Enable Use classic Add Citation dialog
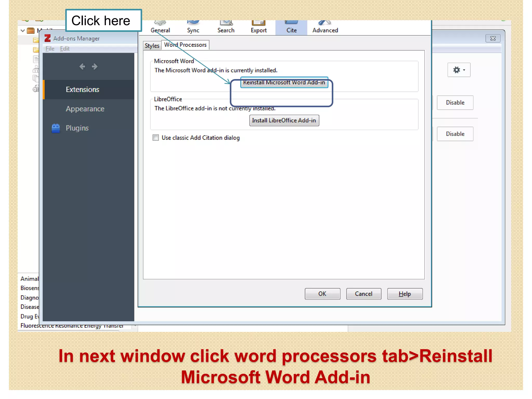 click(x=156, y=138)
